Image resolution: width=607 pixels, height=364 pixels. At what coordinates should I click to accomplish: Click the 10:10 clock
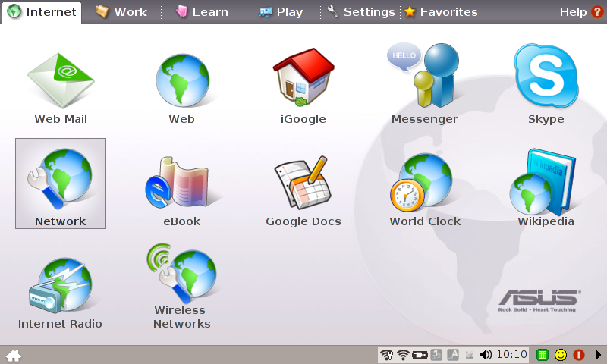coord(511,354)
